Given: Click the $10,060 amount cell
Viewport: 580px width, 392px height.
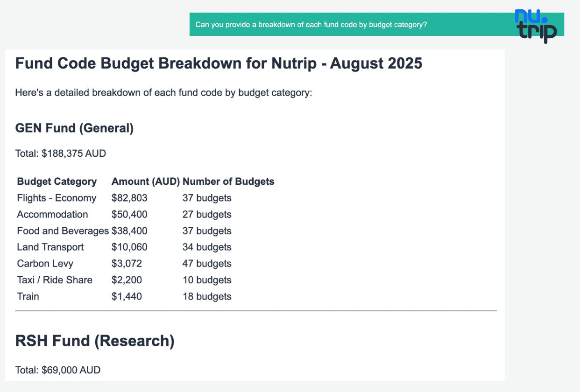Looking at the screenshot, I should click(x=129, y=247).
